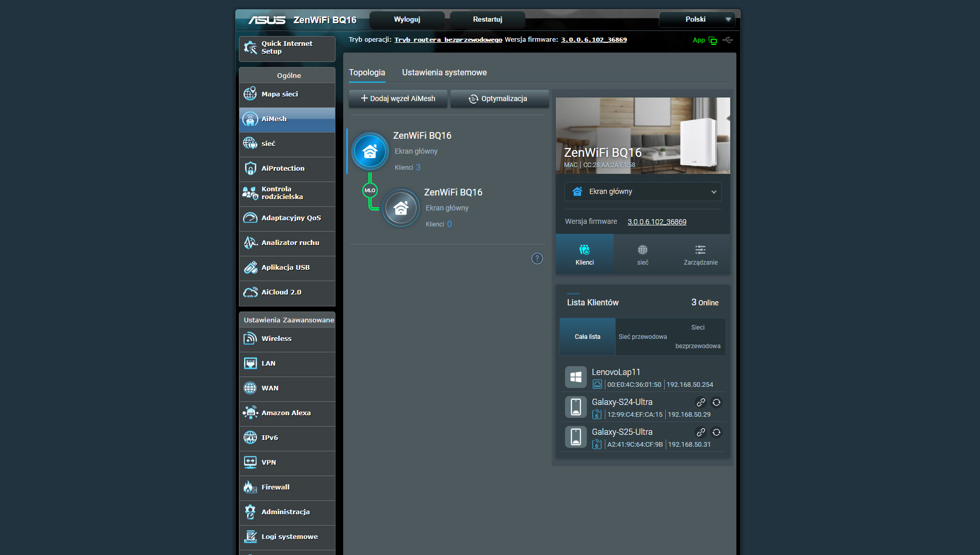Click the Galaxy-S24-Ultra phone icon
980x555 pixels.
pos(576,407)
